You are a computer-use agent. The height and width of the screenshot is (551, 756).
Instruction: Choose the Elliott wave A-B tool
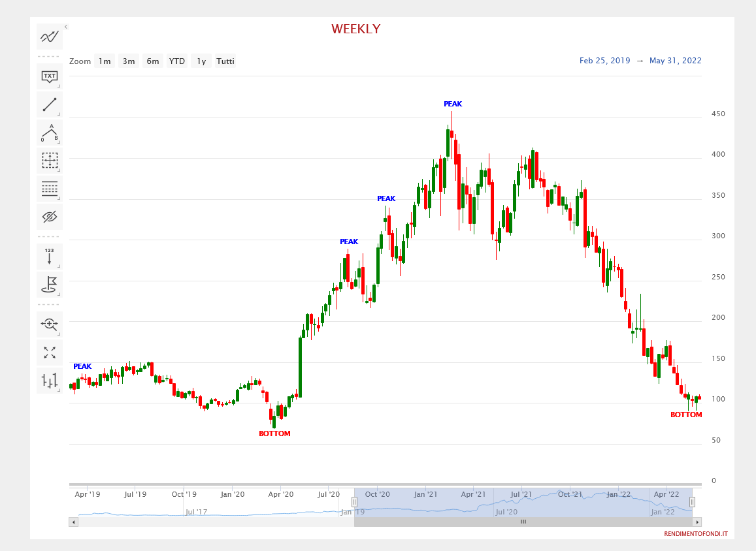[50, 133]
